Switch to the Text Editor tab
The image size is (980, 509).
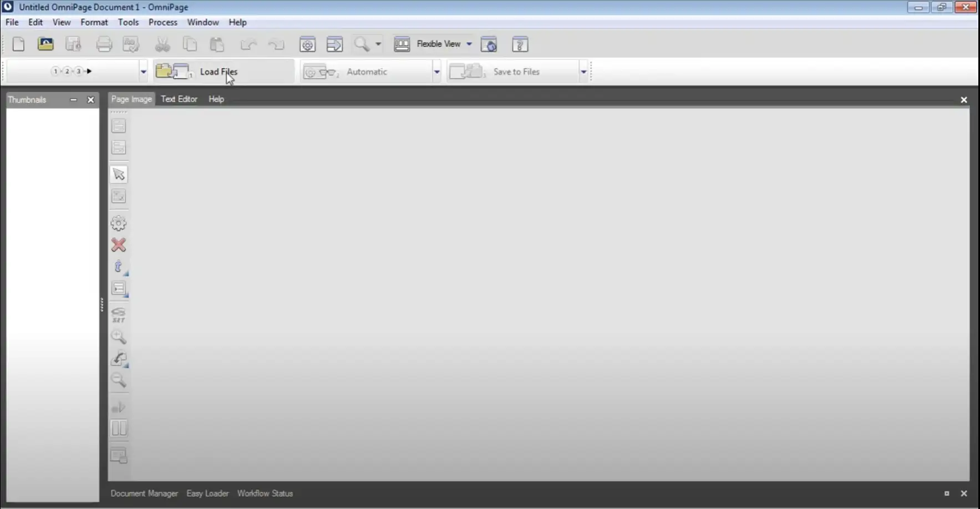click(x=179, y=99)
